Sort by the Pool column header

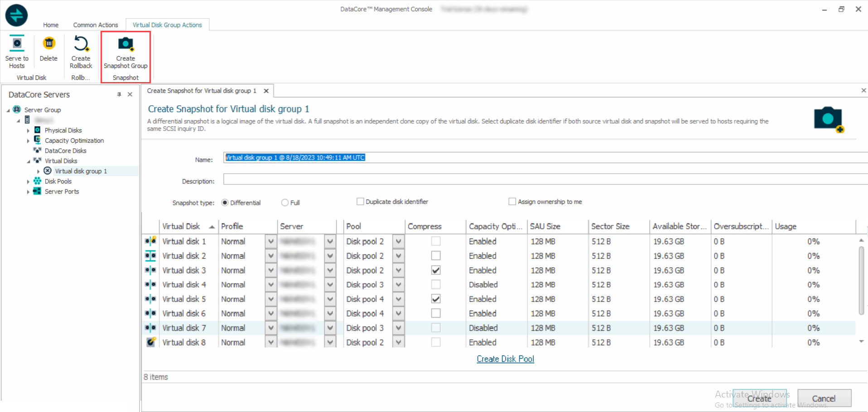point(374,226)
